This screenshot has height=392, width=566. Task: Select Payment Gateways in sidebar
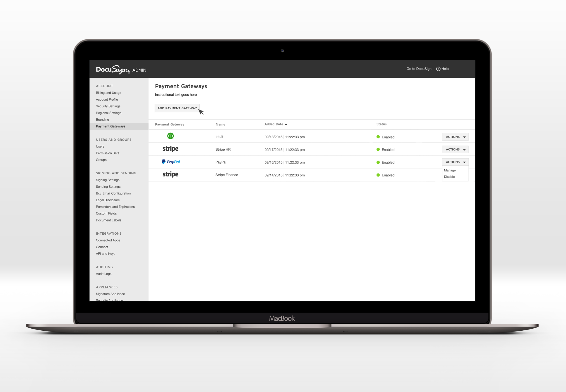pos(119,126)
